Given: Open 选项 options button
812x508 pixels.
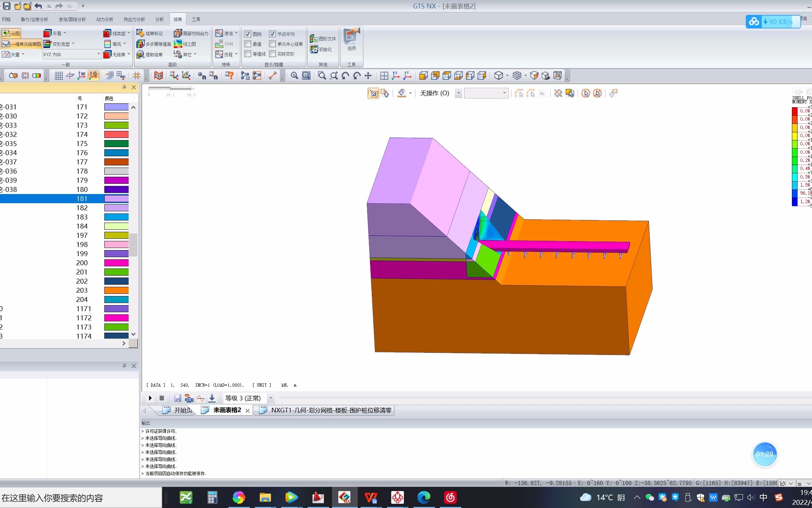Looking at the screenshot, I should [351, 40].
